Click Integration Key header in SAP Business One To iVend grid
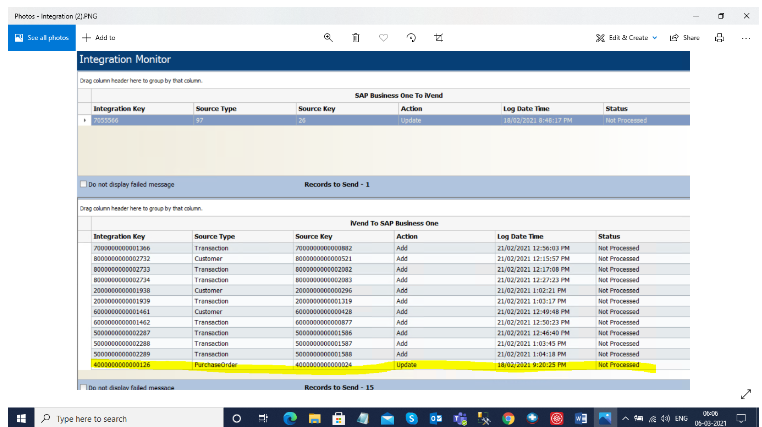The width and height of the screenshot is (762, 427). 142,109
